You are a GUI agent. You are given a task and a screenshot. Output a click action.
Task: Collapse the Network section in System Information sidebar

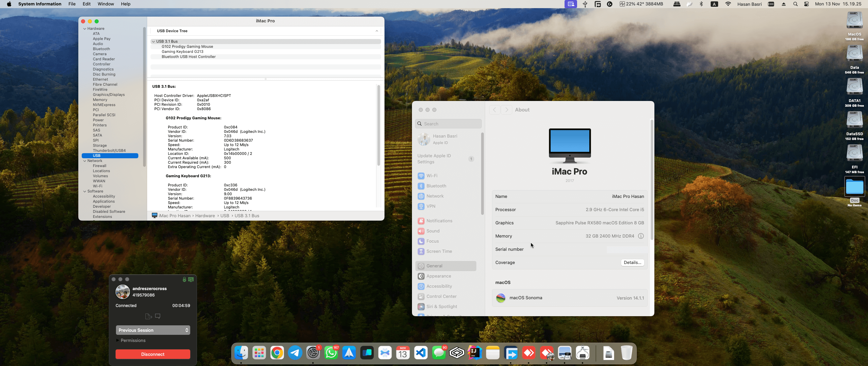pos(85,161)
